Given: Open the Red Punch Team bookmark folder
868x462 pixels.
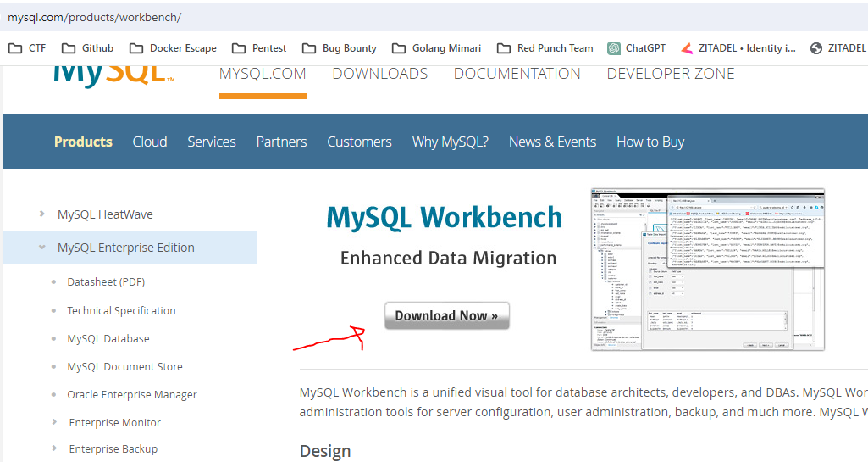Looking at the screenshot, I should tap(545, 48).
